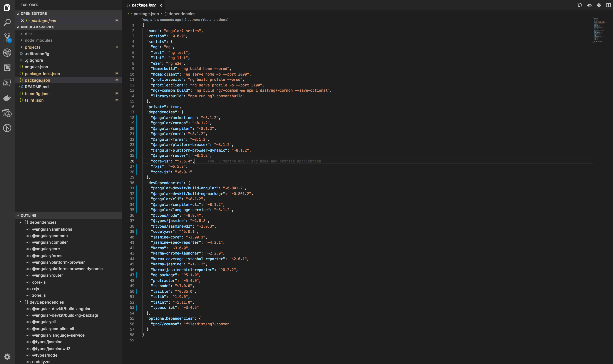
Task: Collapse dependencies node in the outline
Action: [21, 222]
